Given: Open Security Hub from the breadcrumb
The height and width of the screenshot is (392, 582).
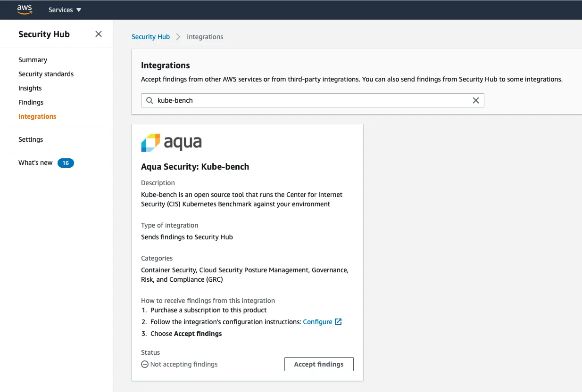Looking at the screenshot, I should (150, 36).
